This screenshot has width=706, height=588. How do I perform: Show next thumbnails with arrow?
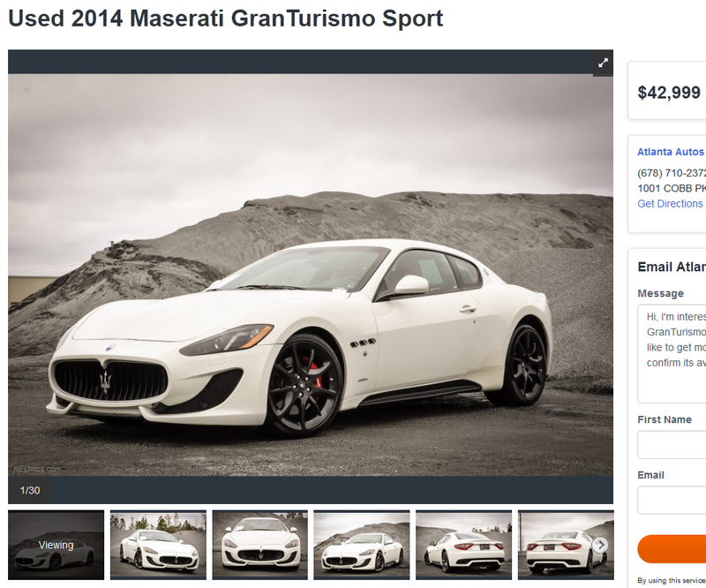(600, 545)
